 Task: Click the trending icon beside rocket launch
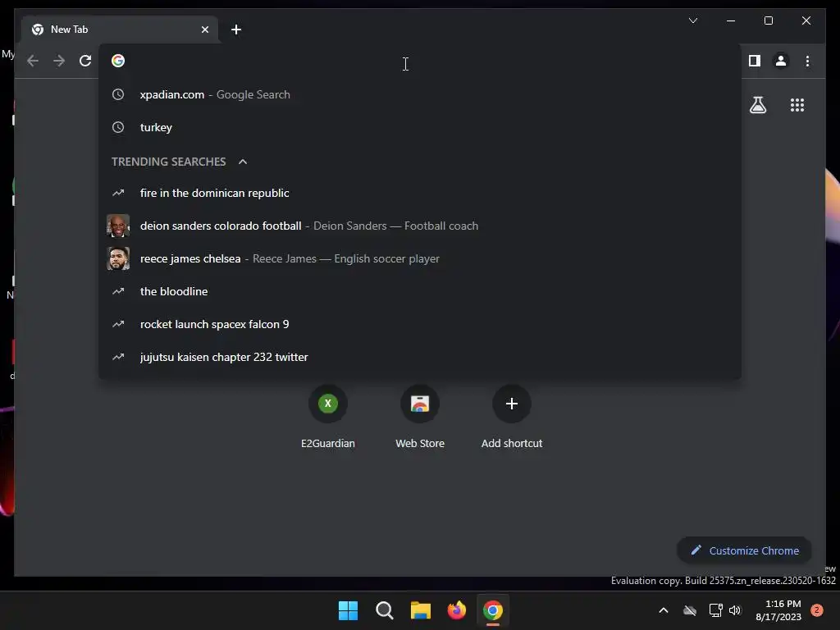click(118, 324)
